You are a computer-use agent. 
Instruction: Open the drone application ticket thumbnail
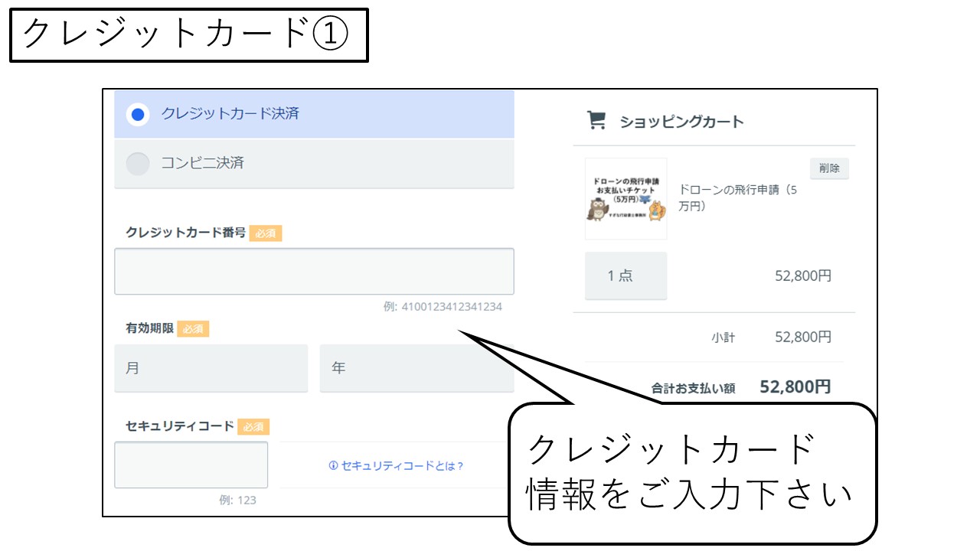coord(626,198)
